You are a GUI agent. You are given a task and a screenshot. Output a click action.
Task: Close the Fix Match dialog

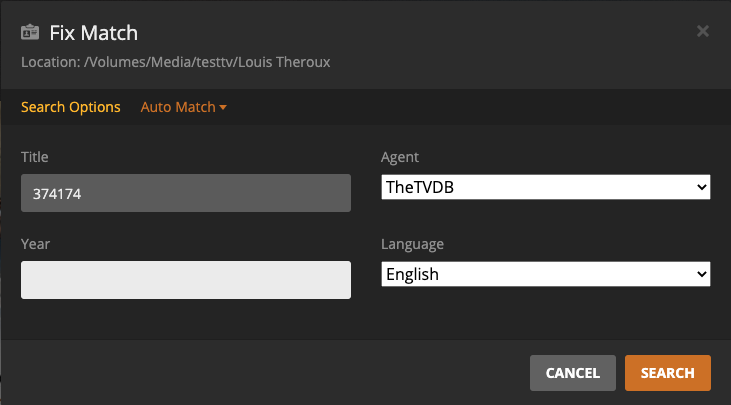coord(702,31)
